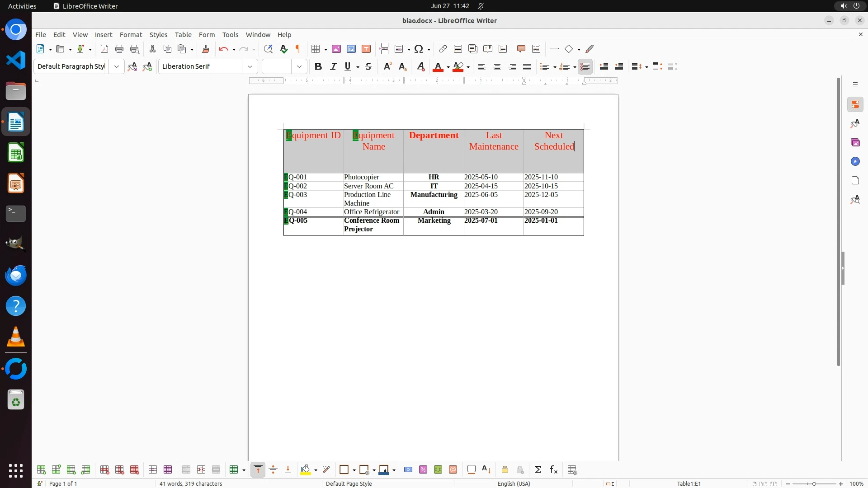This screenshot has width=868, height=488.
Task: Click the Merge Cells icon
Action: pos(186,470)
